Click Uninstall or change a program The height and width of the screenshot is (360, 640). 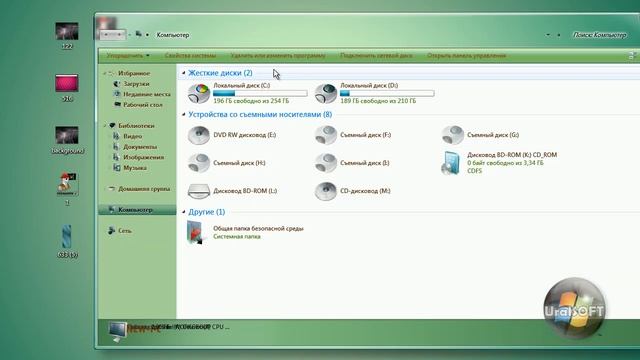point(278,56)
